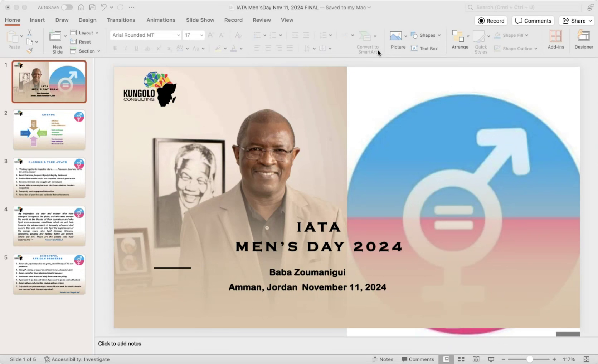This screenshot has height=364, width=598.
Task: Click the Home icon in title bar
Action: click(x=81, y=7)
